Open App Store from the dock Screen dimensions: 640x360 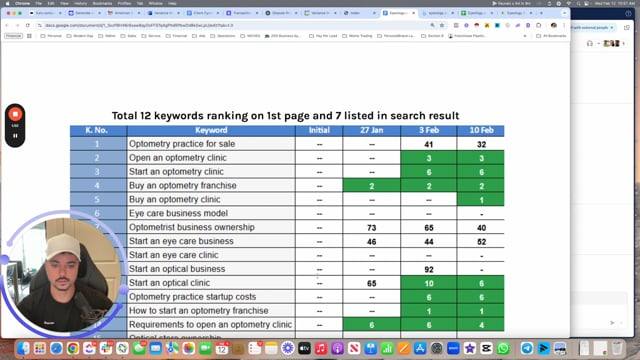[420, 348]
